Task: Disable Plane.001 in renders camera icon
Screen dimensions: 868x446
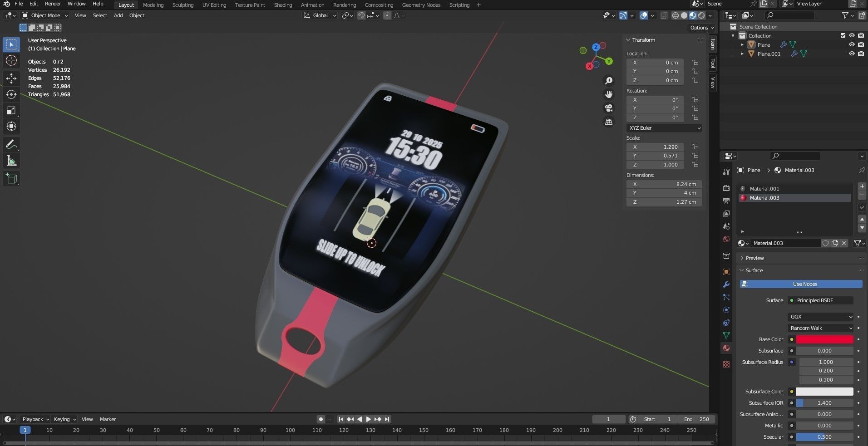Action: 861,54
